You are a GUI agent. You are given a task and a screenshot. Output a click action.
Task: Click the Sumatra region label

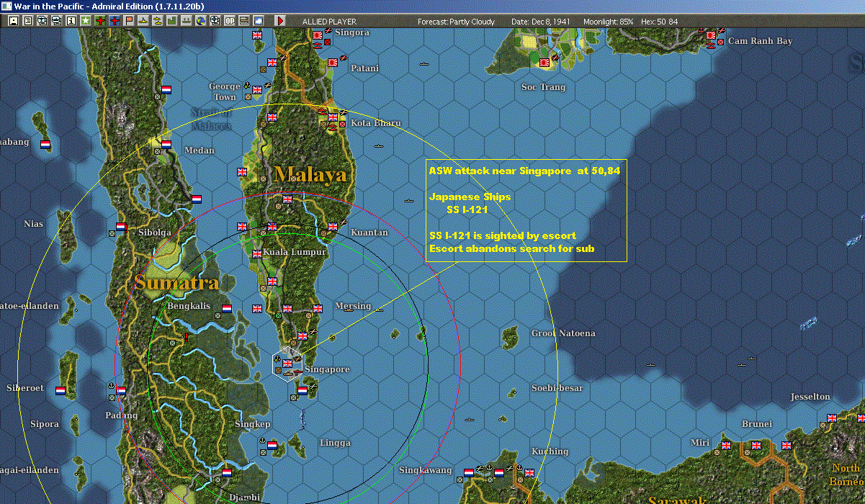pos(176,282)
